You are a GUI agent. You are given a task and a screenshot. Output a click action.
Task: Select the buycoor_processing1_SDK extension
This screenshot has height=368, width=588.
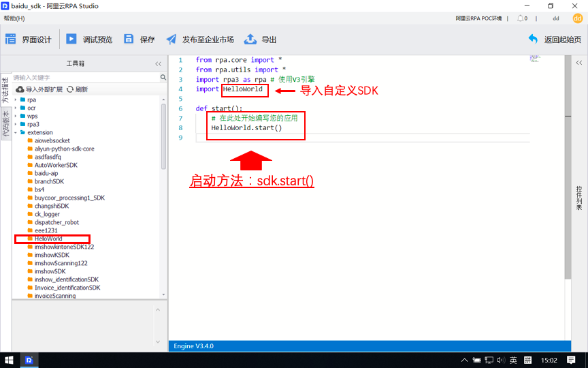(x=69, y=198)
